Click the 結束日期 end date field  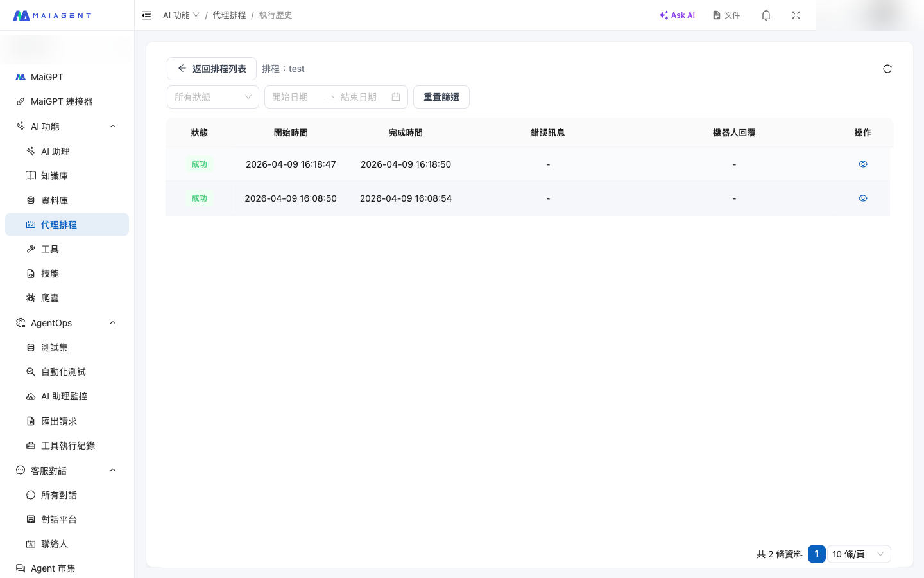pos(363,97)
